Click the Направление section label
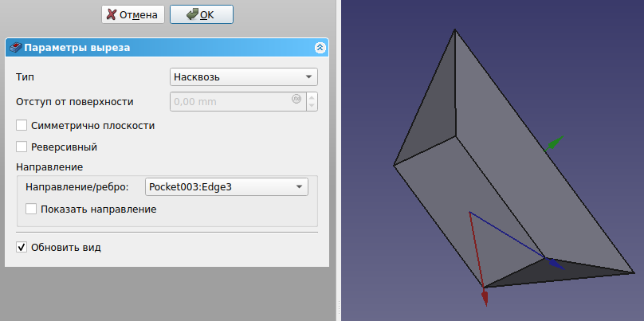The image size is (644, 321). [49, 167]
